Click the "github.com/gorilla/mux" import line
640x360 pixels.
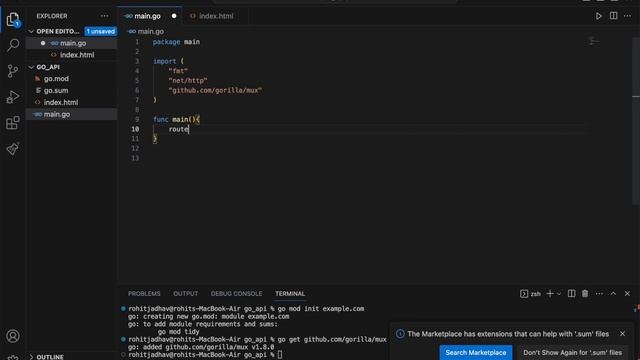[215, 90]
